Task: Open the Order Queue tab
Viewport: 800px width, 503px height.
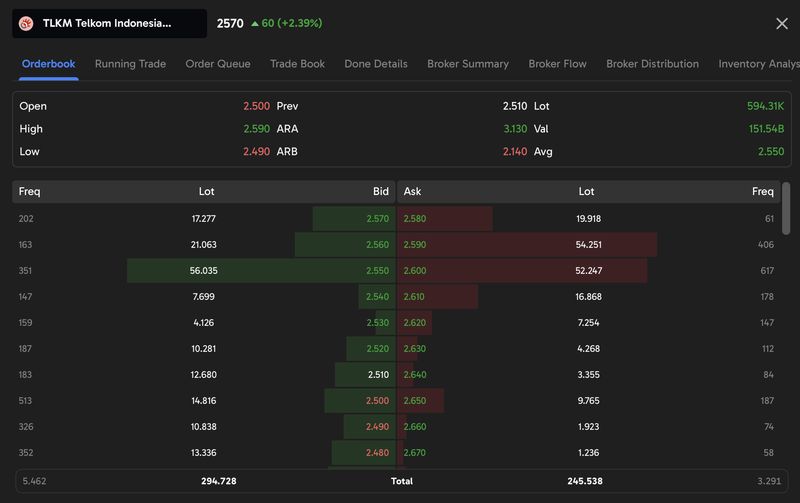Action: (x=218, y=64)
